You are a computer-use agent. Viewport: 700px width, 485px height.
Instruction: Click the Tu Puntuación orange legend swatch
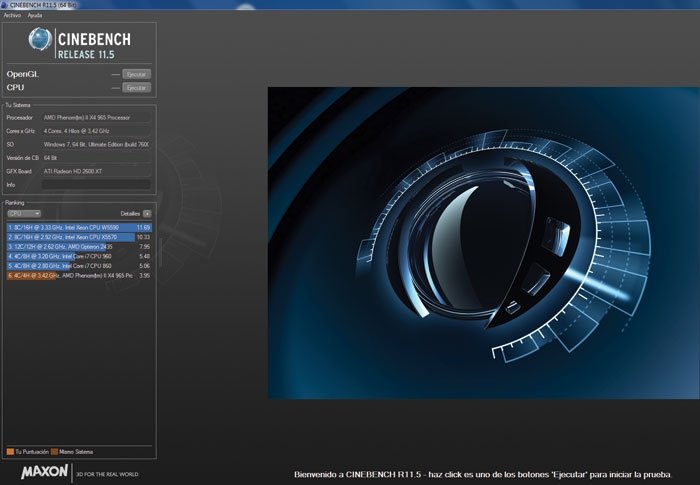point(10,452)
